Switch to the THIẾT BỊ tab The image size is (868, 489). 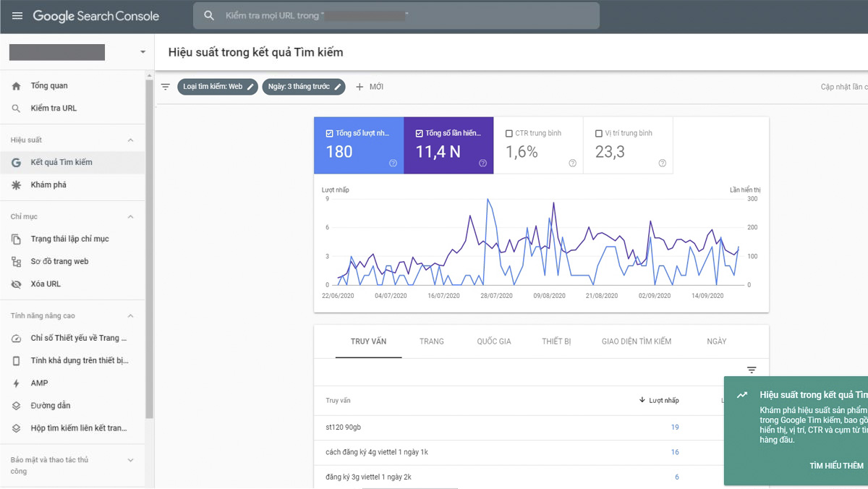click(556, 341)
